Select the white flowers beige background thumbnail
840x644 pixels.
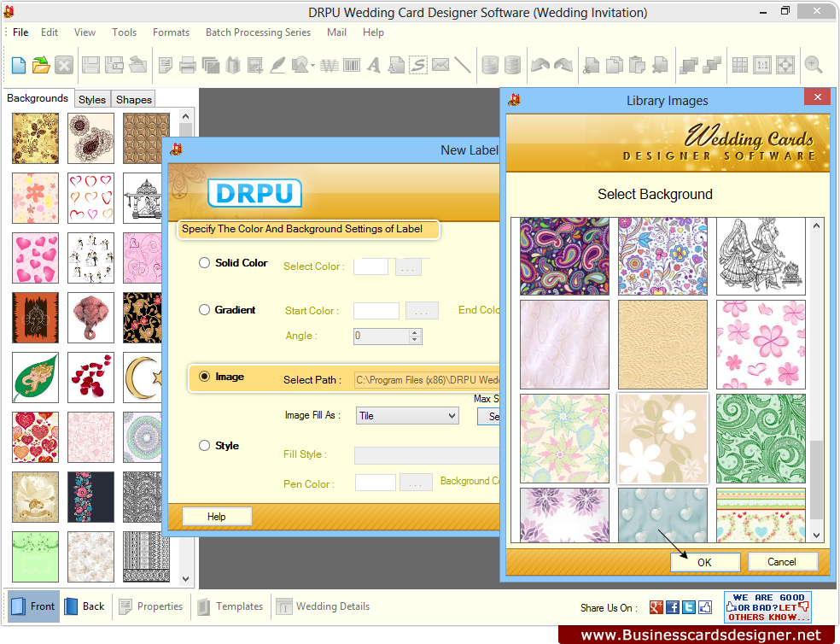coord(662,439)
